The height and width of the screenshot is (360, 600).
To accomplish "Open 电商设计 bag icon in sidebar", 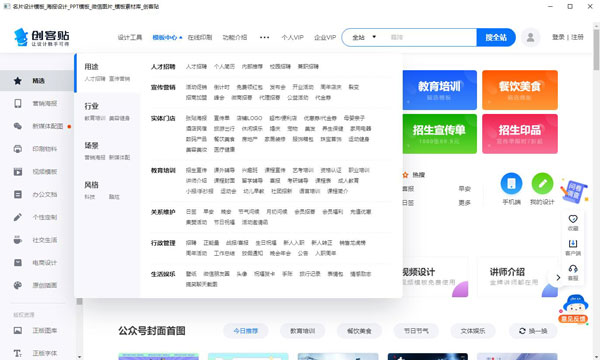I will click(x=18, y=262).
